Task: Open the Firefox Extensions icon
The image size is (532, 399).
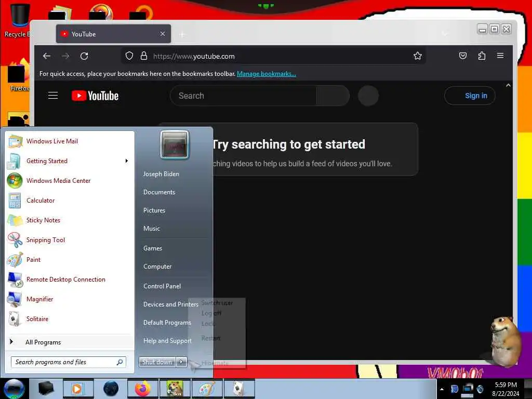Action: pyautogui.click(x=482, y=56)
